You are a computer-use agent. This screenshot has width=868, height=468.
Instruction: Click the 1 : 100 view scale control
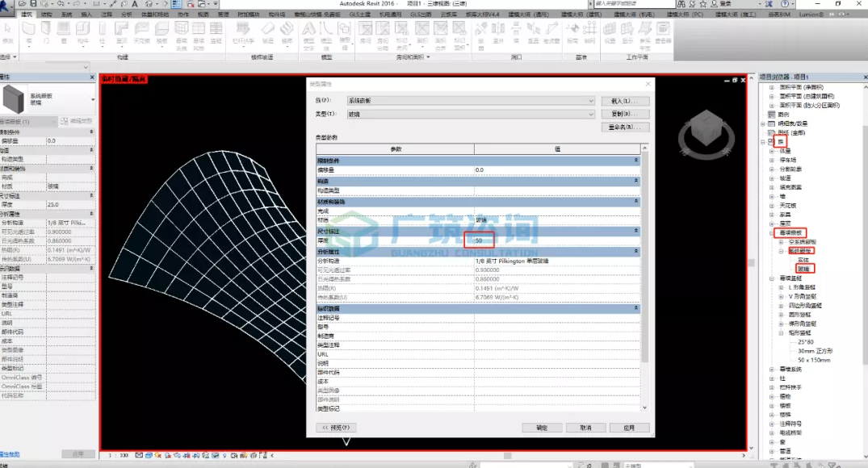pos(118,455)
